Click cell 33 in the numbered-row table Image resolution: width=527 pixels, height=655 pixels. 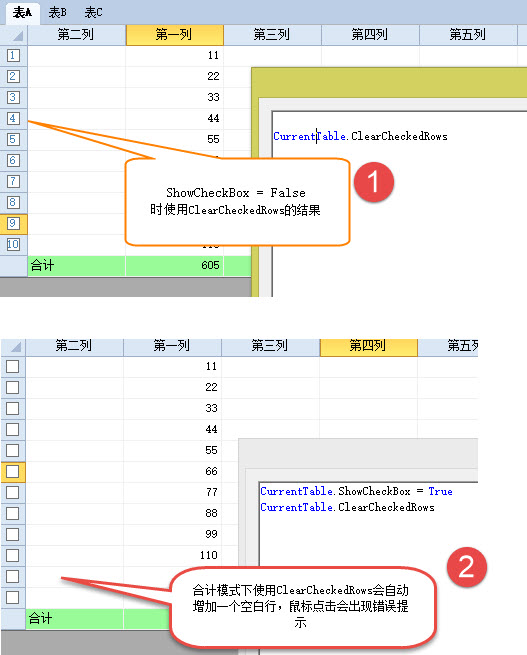click(175, 97)
